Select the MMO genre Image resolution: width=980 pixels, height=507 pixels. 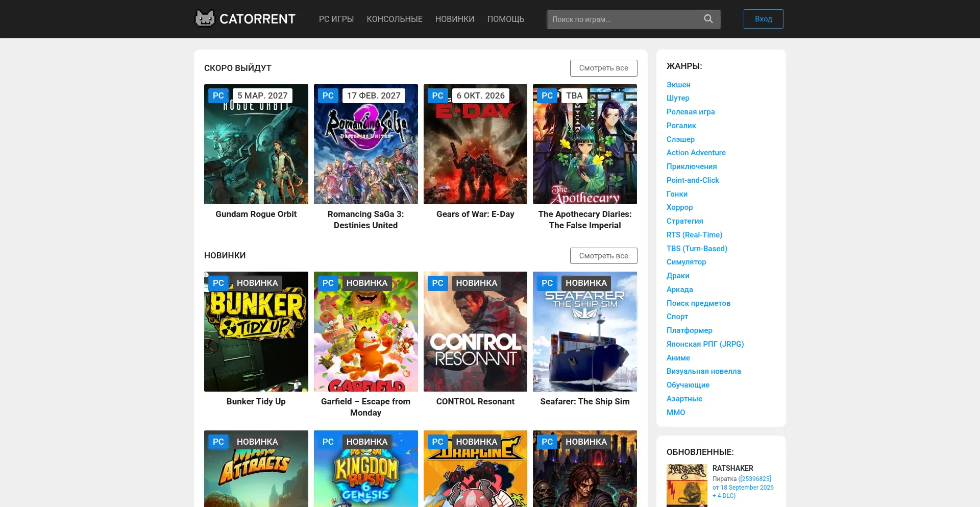point(676,413)
